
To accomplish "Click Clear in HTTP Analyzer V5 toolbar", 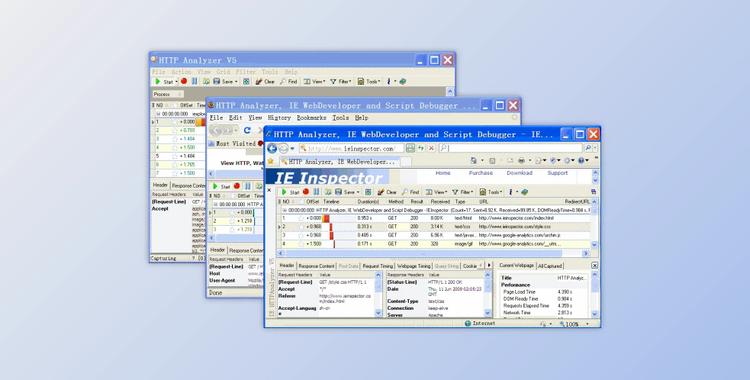I will tap(265, 81).
